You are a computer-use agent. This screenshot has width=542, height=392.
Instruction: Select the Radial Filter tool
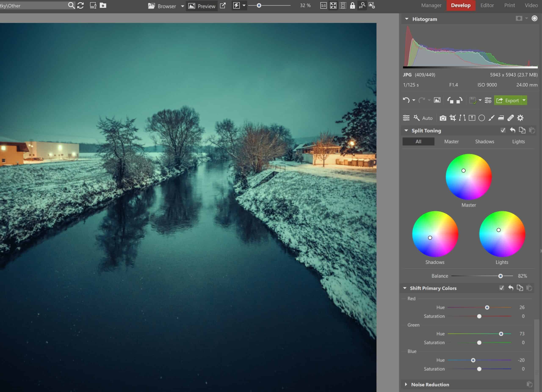(481, 118)
